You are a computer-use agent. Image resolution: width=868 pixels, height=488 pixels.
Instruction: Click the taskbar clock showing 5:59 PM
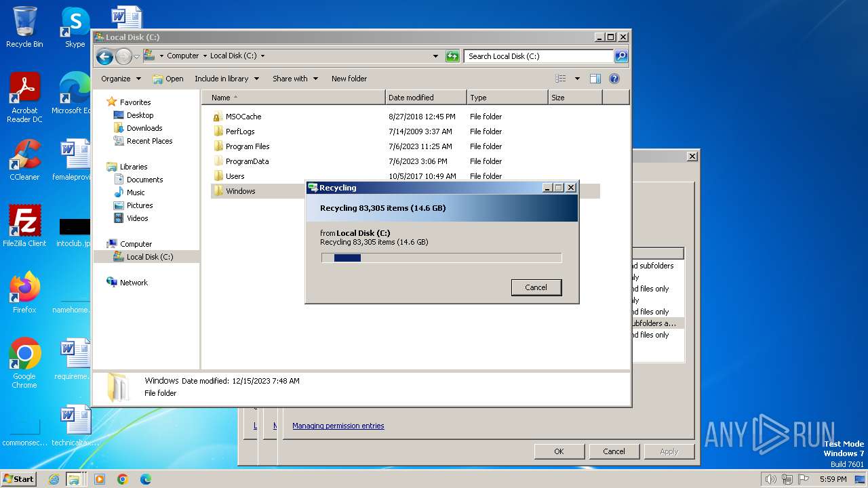833,479
